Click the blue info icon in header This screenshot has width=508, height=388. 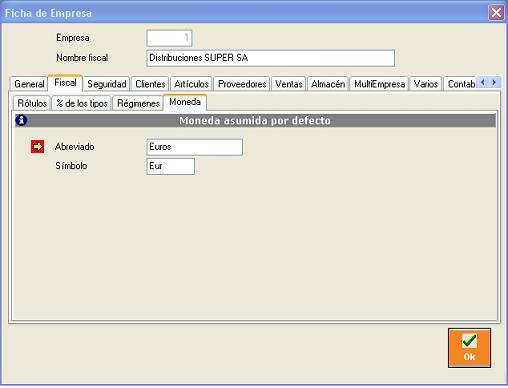tap(21, 120)
